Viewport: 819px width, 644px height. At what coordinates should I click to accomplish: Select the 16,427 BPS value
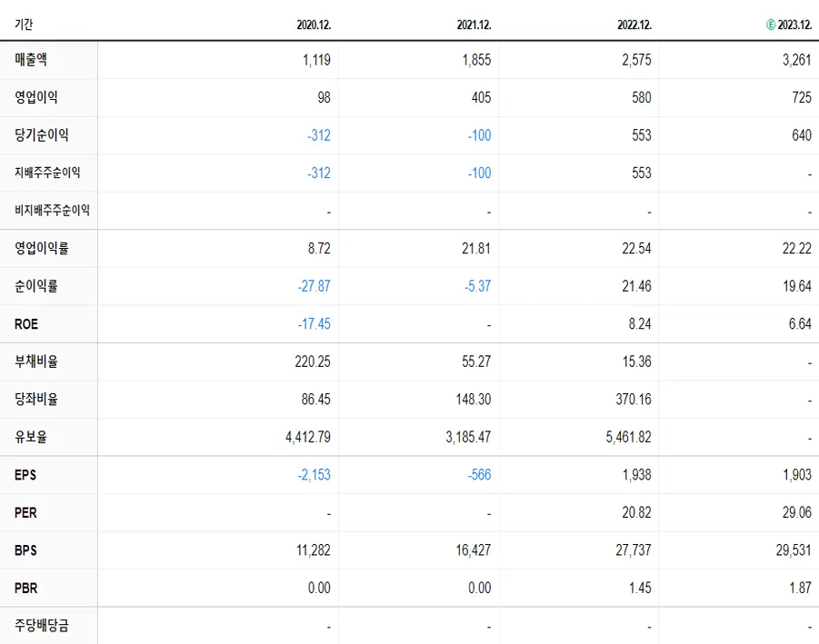pos(474,550)
